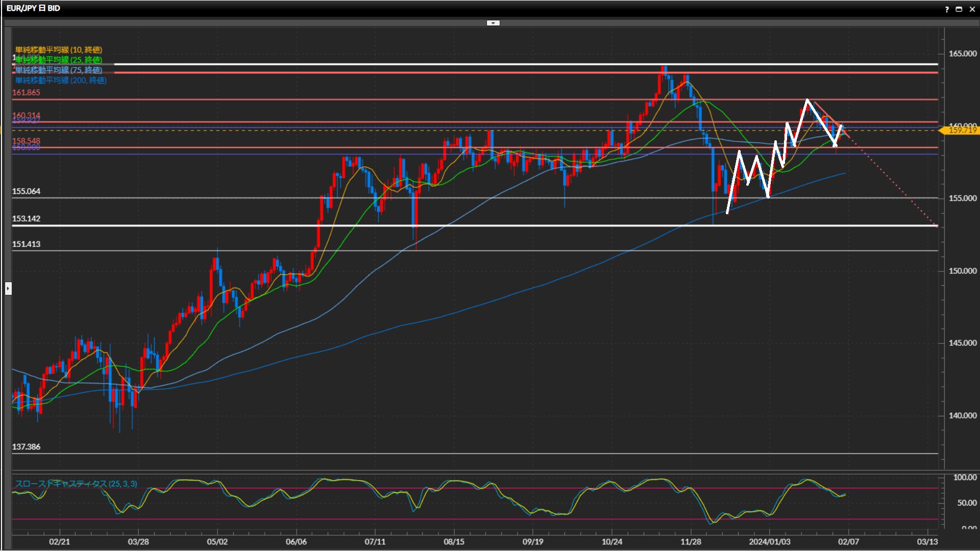
Task: Click the 75-period moving average label
Action: point(59,70)
